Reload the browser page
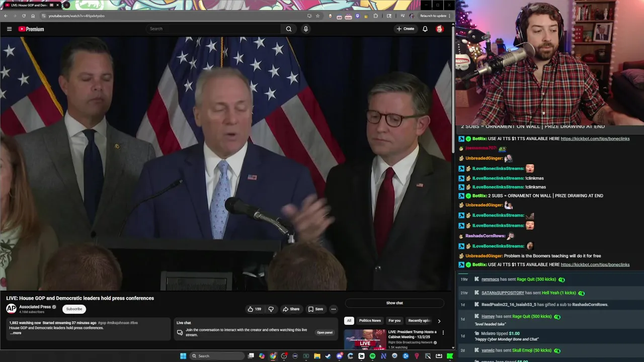644x362 pixels. pos(24,16)
